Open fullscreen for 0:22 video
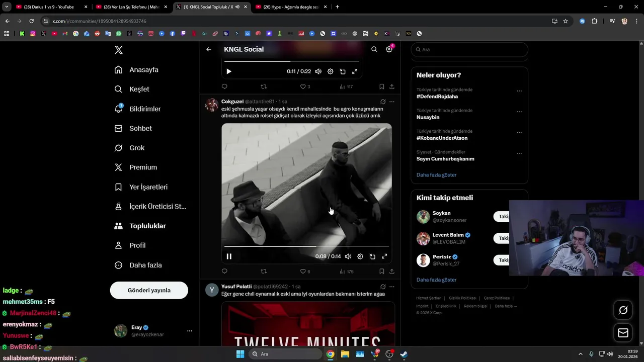 355,71
